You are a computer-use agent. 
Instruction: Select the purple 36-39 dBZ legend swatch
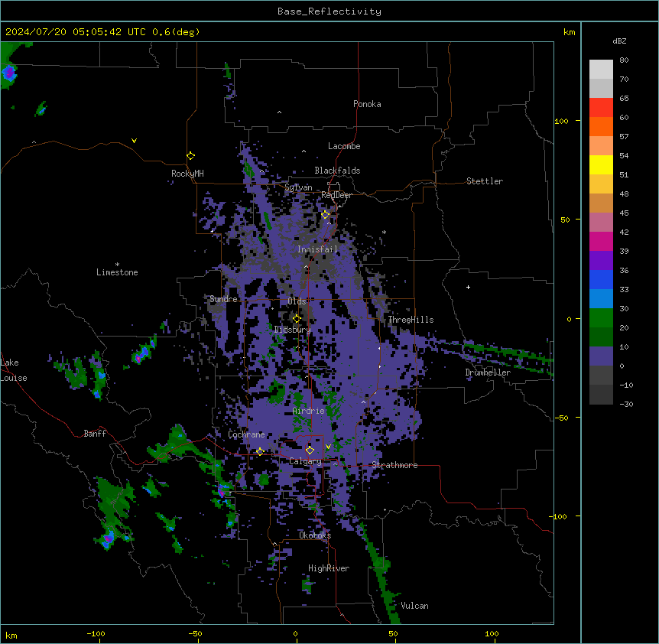click(601, 261)
